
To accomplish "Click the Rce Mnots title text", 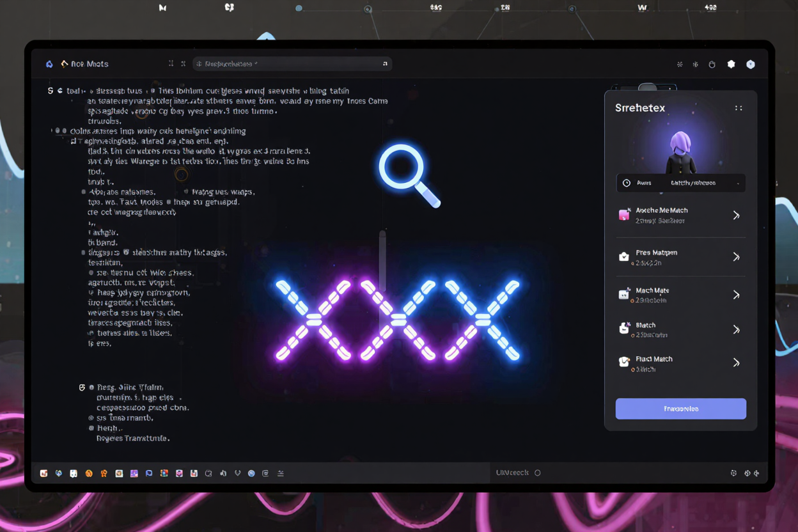I will (90, 64).
